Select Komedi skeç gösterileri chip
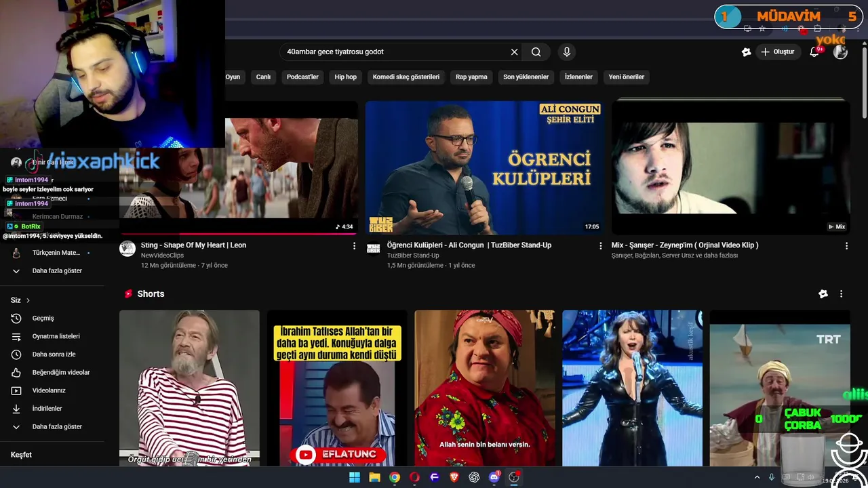This screenshot has height=488, width=868. coord(406,77)
